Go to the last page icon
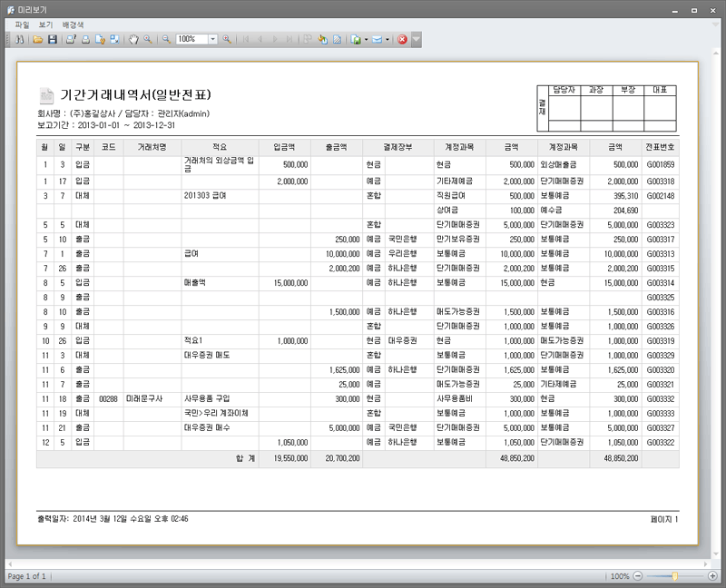This screenshot has height=588, width=726. point(289,39)
